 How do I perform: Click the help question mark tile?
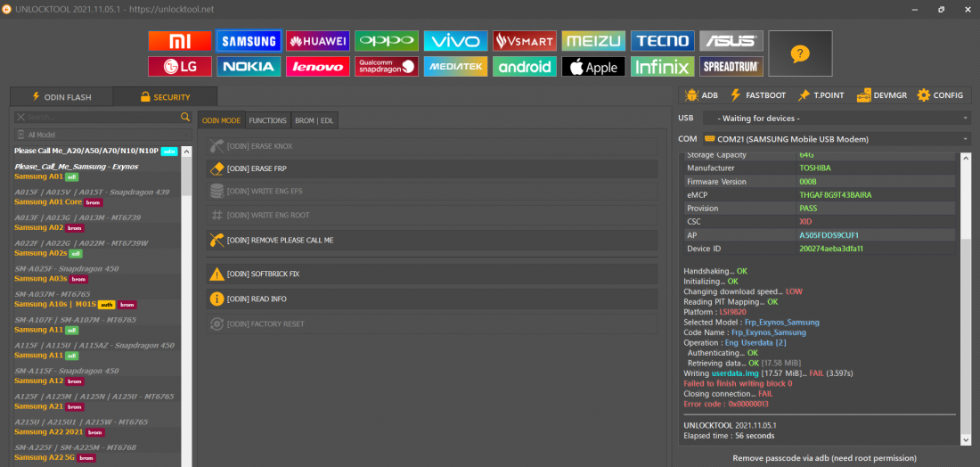coord(800,53)
